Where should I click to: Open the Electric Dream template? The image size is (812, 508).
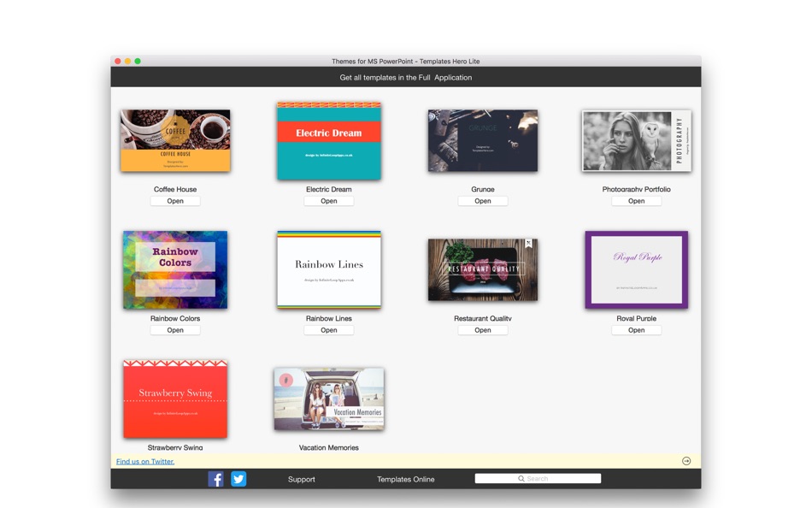329,201
